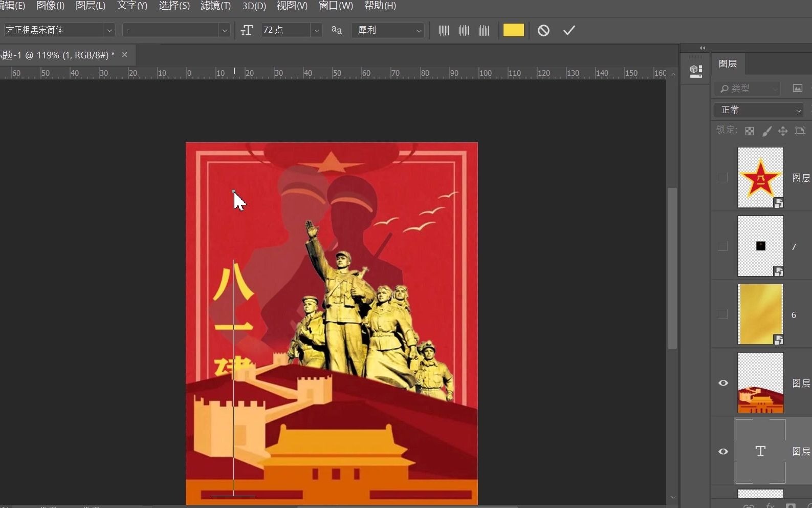
Task: Select the text layer T thumbnail
Action: [760, 451]
